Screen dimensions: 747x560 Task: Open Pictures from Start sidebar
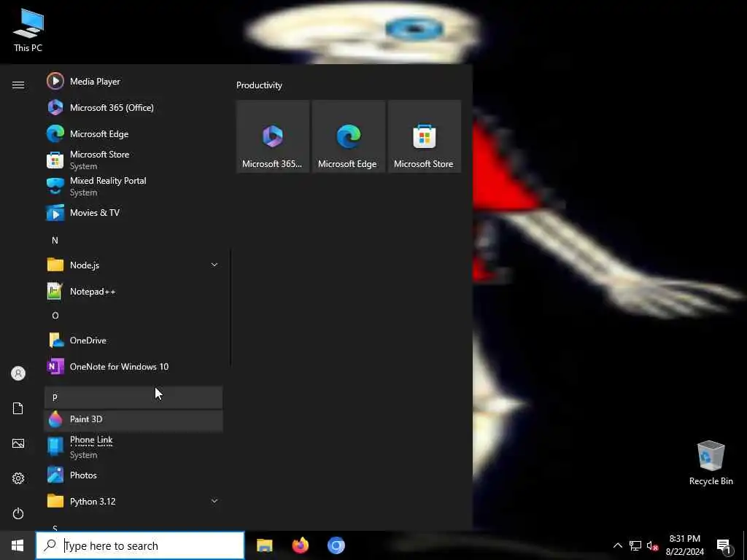tap(18, 443)
